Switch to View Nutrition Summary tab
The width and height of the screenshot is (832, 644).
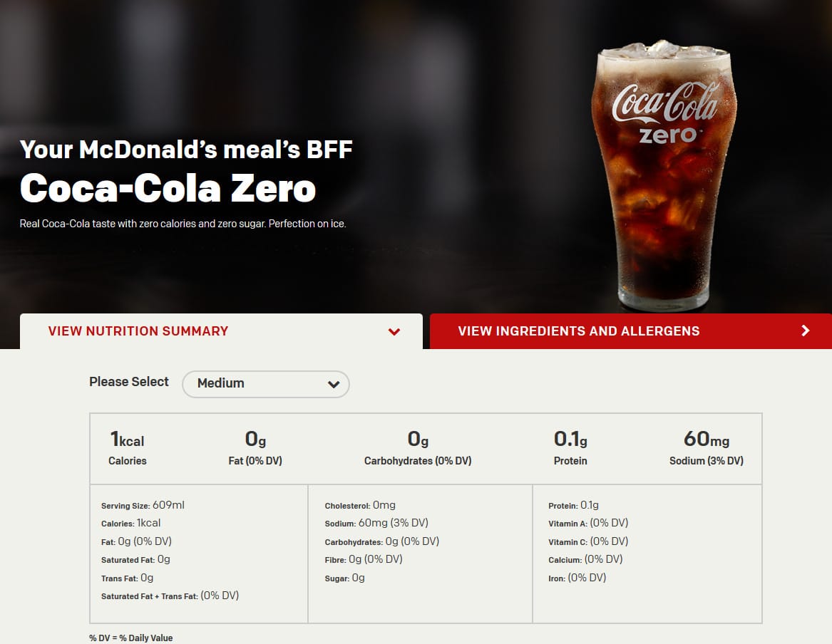pos(138,331)
